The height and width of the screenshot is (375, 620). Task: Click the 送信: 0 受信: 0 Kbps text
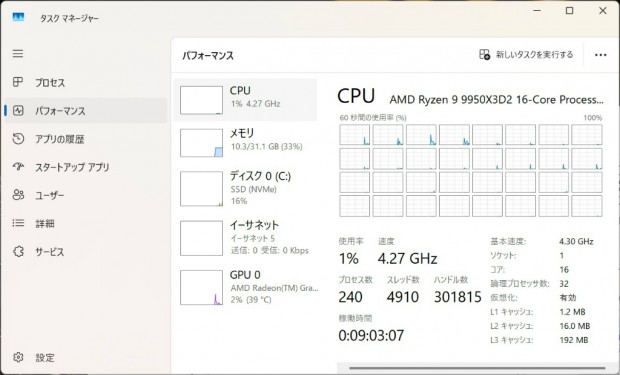coord(269,250)
